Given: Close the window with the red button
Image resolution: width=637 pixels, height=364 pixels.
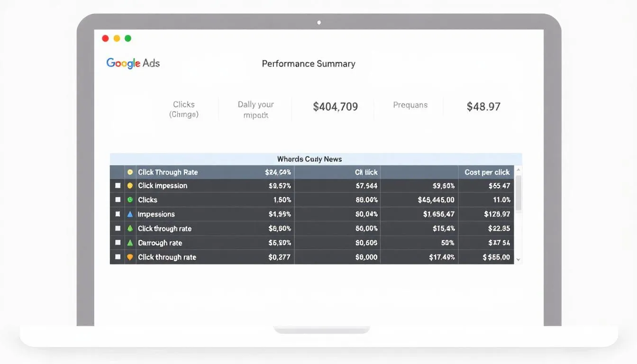Looking at the screenshot, I should click(x=105, y=38).
